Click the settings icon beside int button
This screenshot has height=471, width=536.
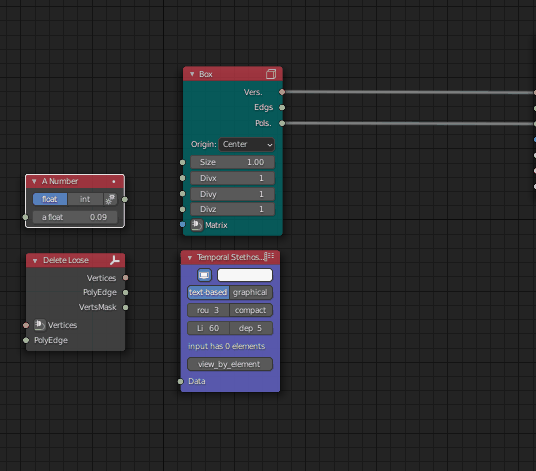tap(110, 199)
